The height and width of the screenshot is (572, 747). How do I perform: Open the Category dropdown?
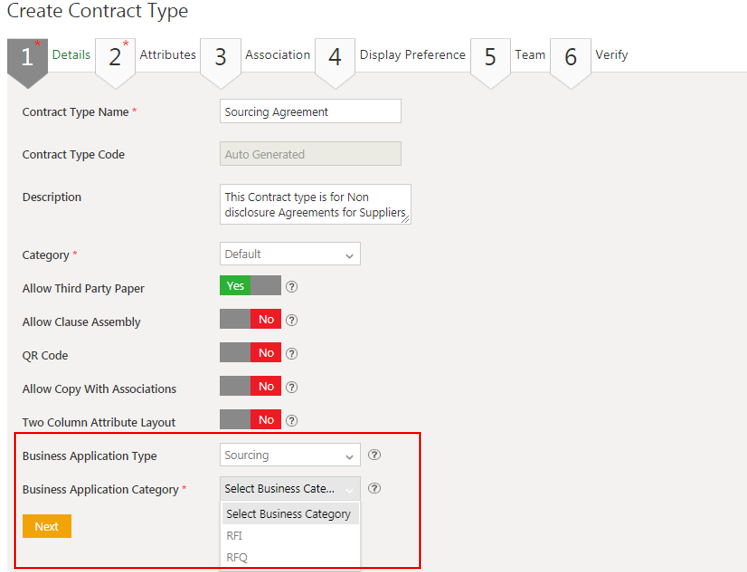pos(290,254)
